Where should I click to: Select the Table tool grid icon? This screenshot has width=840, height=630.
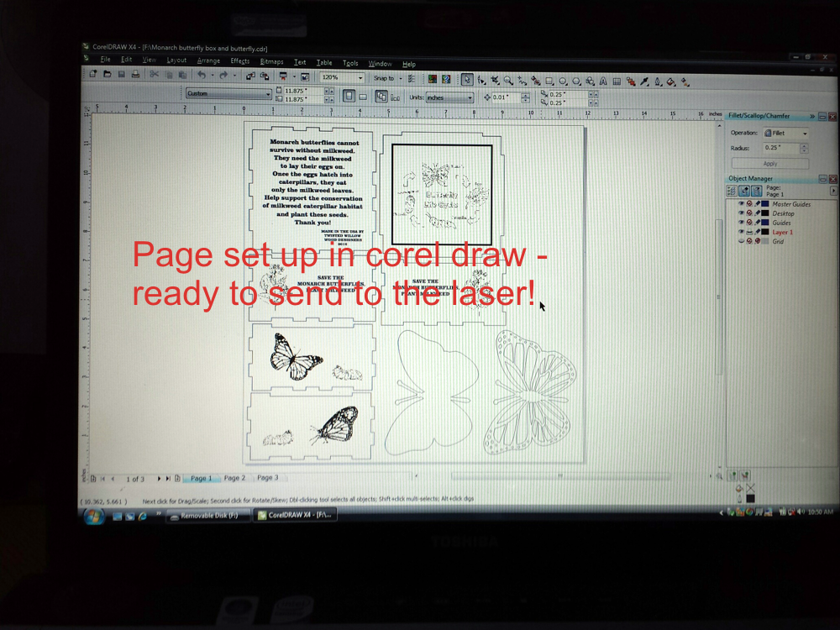point(617,81)
